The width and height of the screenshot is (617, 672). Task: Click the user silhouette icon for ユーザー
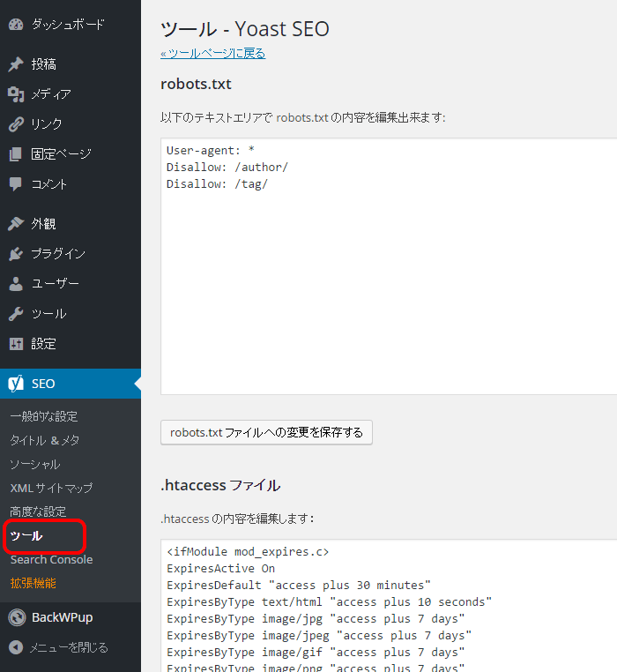[x=16, y=284]
